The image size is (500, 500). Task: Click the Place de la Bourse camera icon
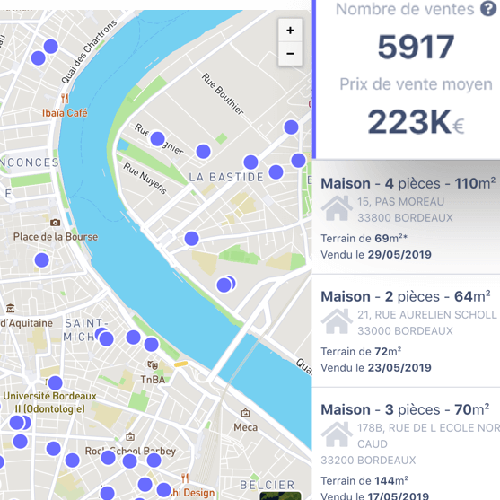tap(55, 222)
